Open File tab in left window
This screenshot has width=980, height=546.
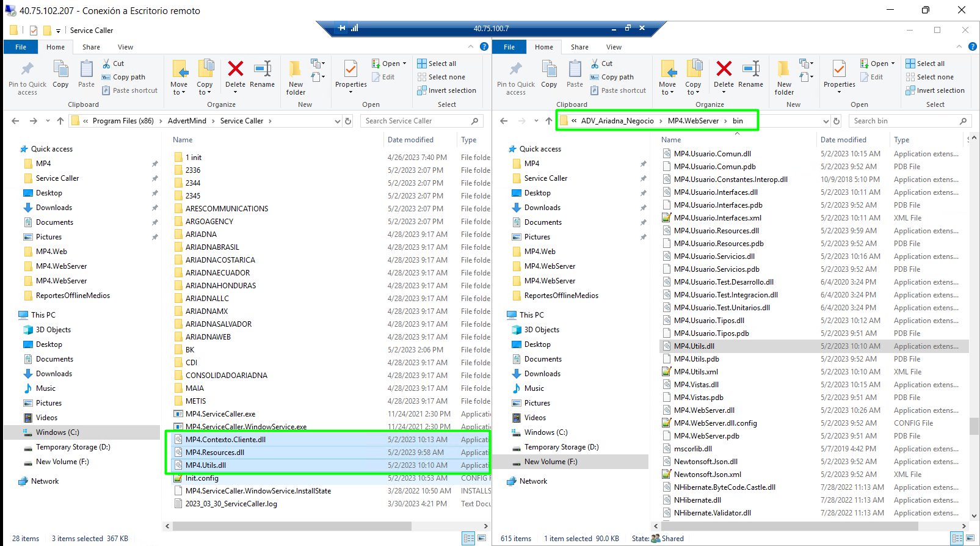coord(21,47)
